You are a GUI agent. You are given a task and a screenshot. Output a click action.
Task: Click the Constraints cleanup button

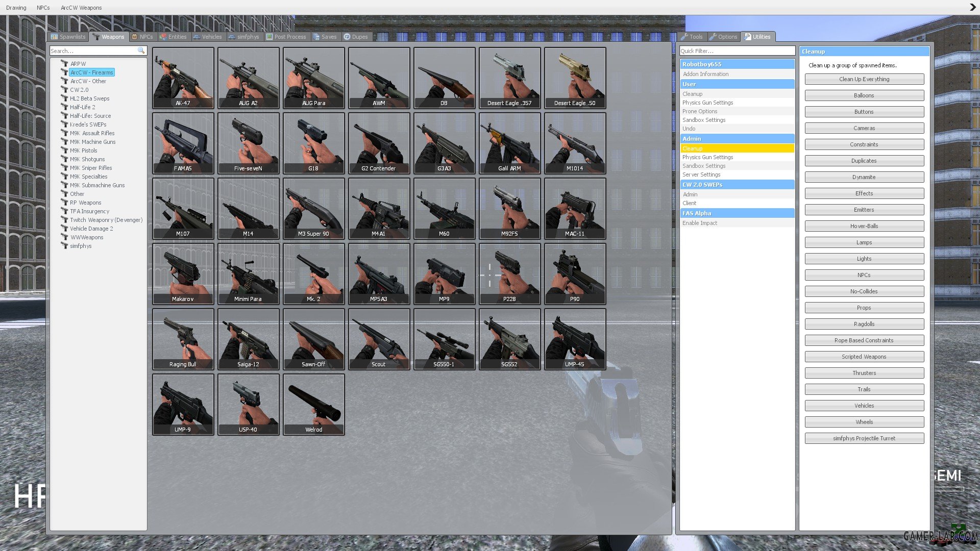[864, 144]
